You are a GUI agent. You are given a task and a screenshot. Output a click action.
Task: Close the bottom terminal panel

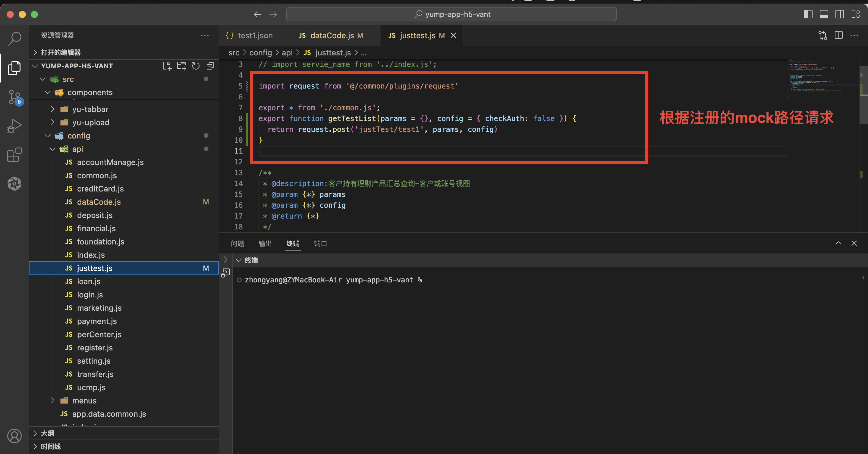pos(854,243)
